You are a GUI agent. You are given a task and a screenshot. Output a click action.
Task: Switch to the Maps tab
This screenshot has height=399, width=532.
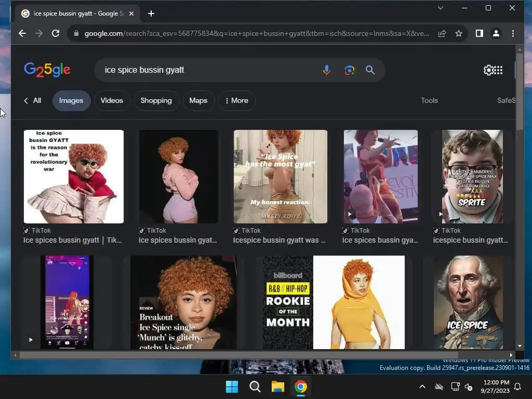[198, 100]
